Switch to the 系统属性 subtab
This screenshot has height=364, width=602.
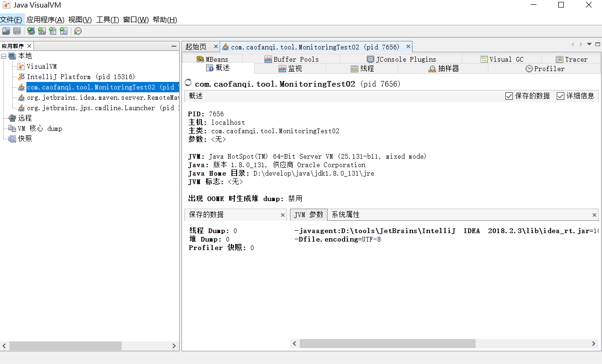pos(346,215)
